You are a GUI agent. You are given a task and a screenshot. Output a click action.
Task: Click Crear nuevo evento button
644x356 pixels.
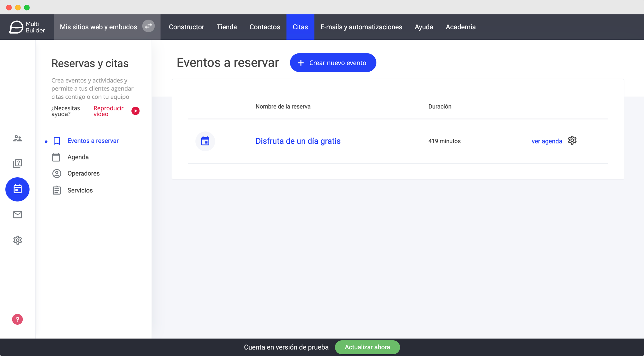[x=333, y=63]
